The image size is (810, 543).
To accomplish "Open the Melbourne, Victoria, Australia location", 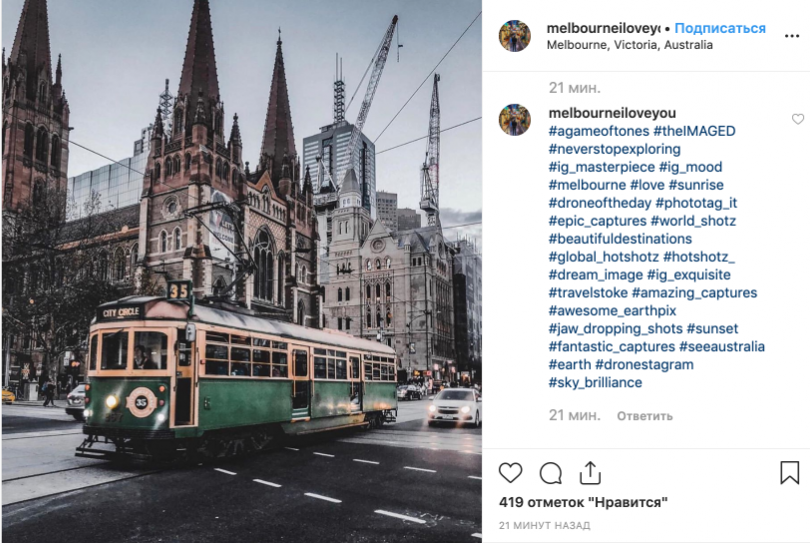I will pos(630,45).
